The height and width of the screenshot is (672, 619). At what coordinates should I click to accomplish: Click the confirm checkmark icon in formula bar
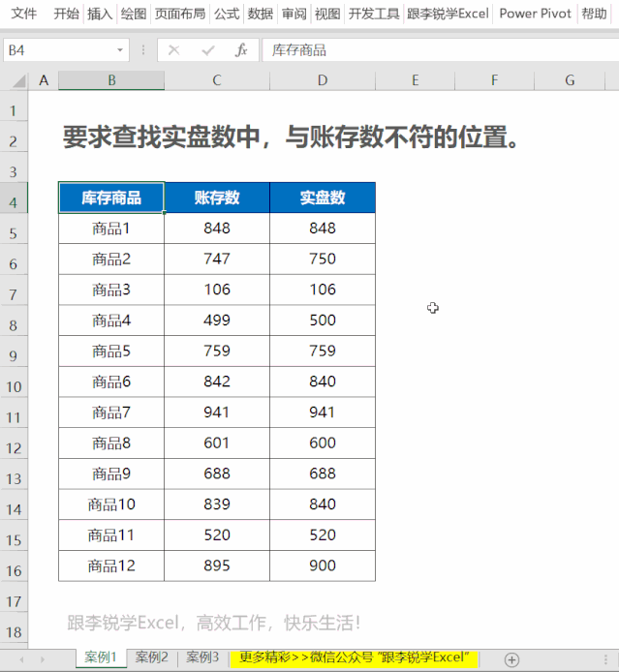click(208, 50)
